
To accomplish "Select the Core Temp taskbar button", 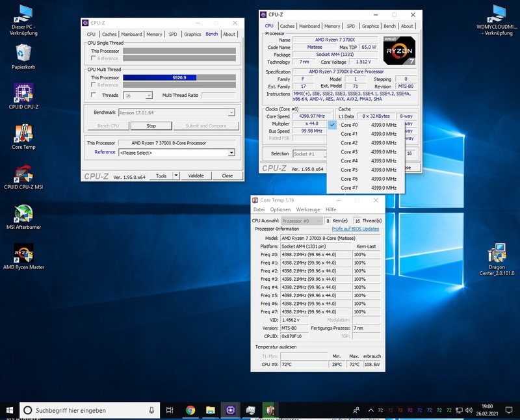I will coord(270,410).
